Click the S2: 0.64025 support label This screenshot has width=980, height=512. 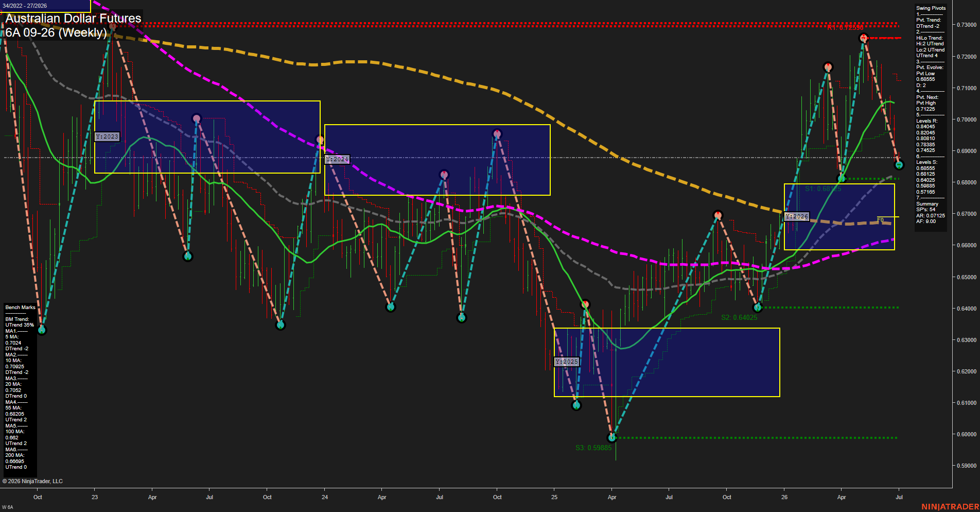coord(739,317)
